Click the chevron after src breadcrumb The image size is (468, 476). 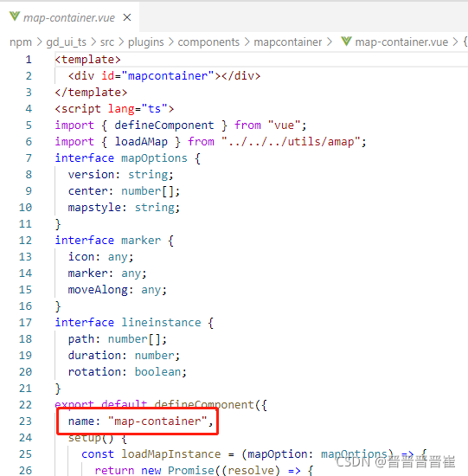[121, 42]
